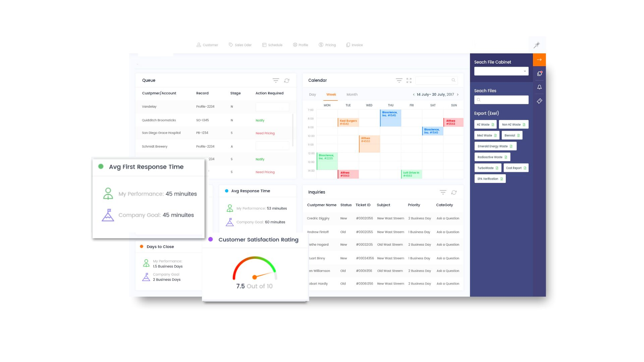Select the Week view toggle in Calendar
This screenshot has height=362, width=644.
[x=331, y=94]
